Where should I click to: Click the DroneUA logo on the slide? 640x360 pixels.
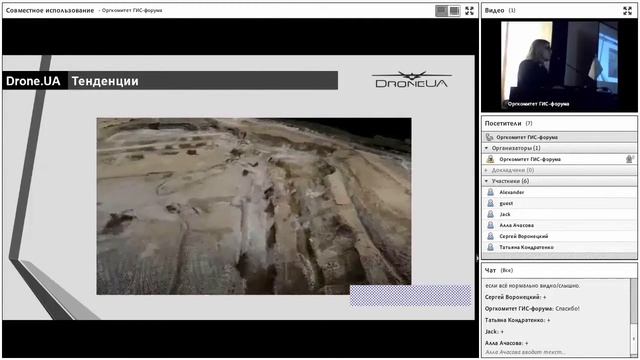coord(411,80)
